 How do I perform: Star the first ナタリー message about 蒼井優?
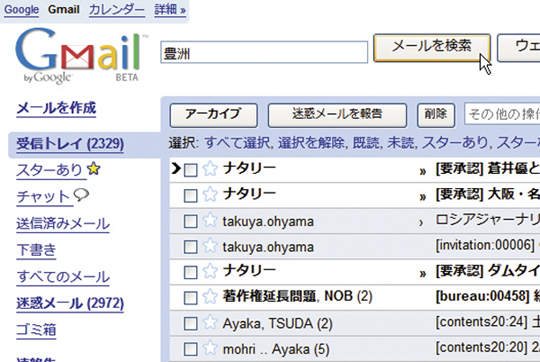pyautogui.click(x=210, y=169)
